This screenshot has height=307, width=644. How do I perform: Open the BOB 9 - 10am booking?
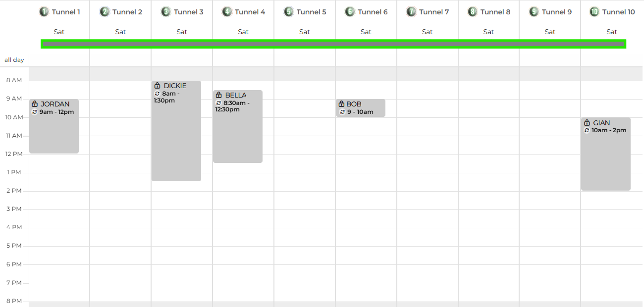pos(361,108)
